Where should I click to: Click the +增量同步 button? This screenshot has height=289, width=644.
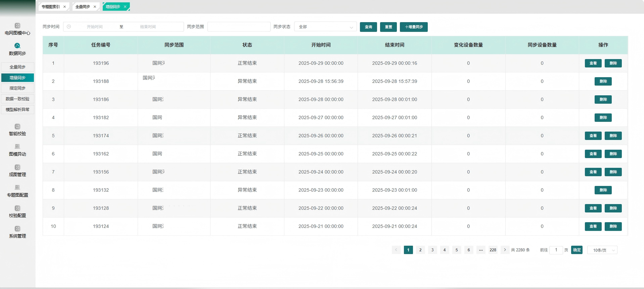click(x=414, y=27)
